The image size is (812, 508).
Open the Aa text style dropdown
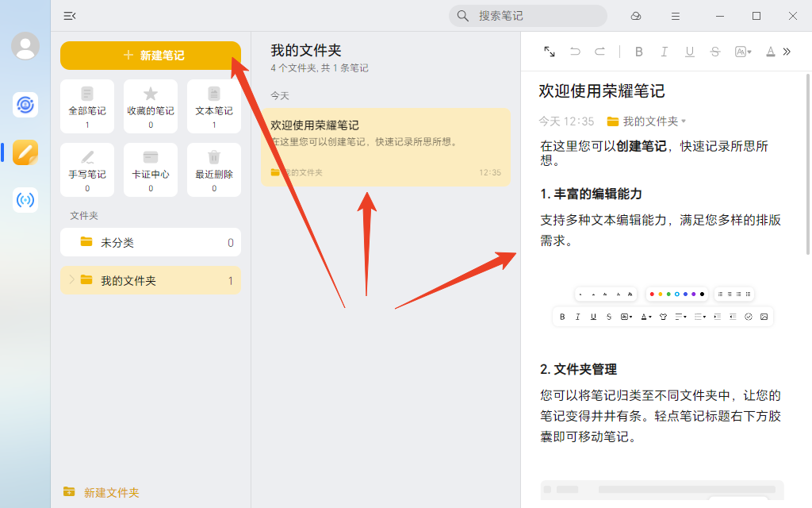(741, 52)
